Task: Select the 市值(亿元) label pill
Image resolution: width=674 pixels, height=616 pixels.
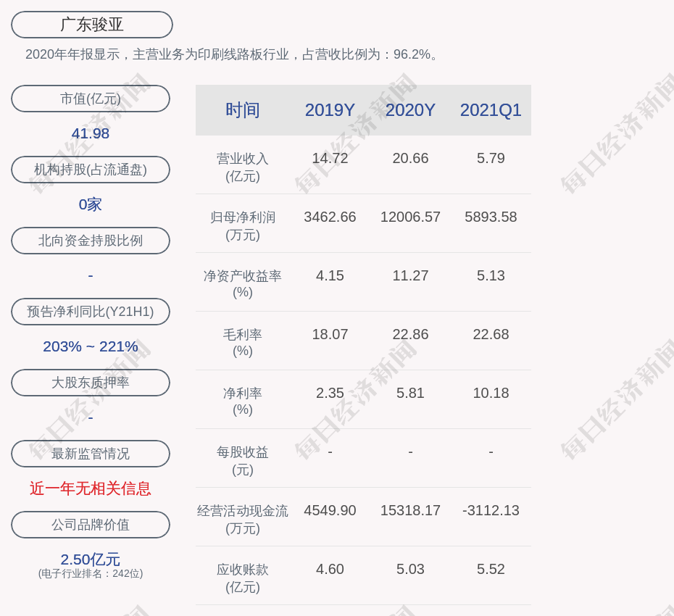Action: (x=91, y=99)
